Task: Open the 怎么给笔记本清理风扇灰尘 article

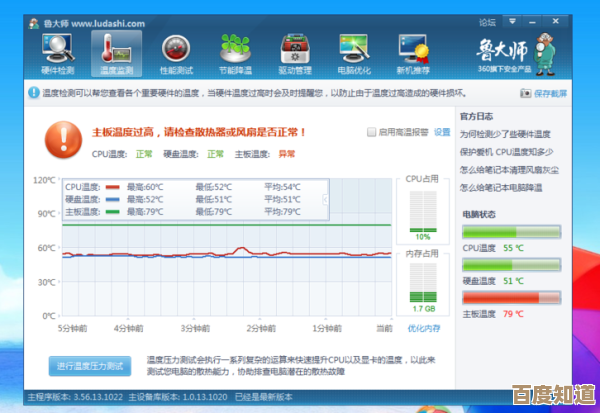Action: [509, 169]
